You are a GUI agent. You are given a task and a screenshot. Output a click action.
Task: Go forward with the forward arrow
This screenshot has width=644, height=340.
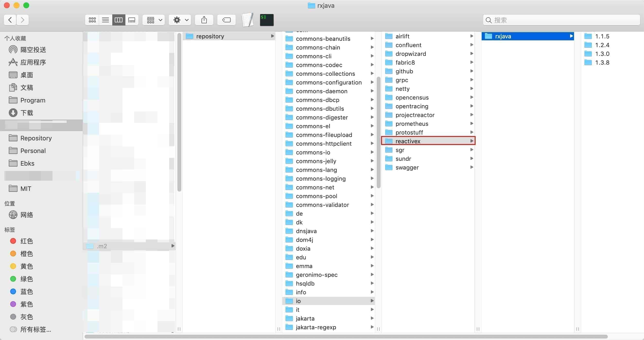pyautogui.click(x=23, y=20)
